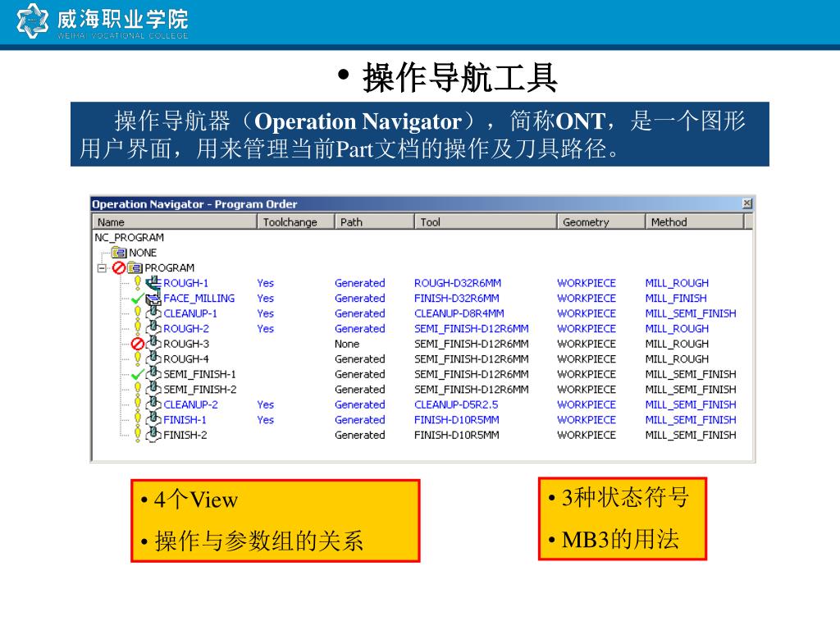The height and width of the screenshot is (630, 840).
Task: Click the '4个View' bullet text
Action: click(x=195, y=500)
